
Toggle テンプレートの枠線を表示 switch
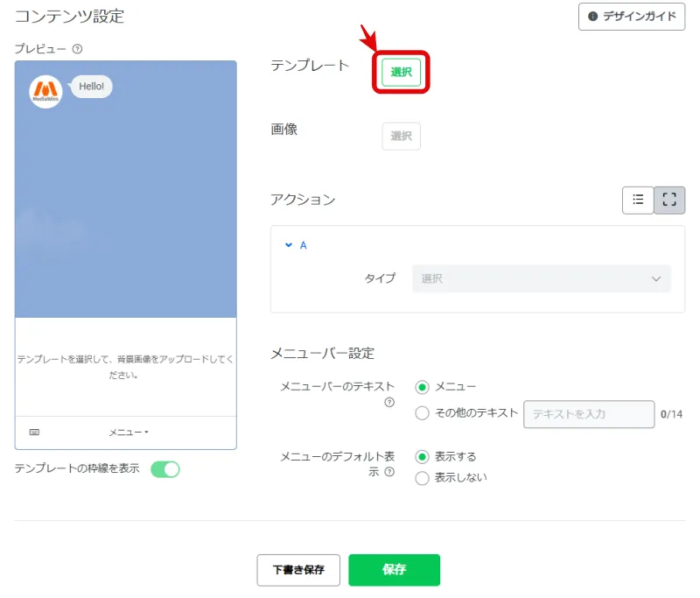(x=165, y=469)
